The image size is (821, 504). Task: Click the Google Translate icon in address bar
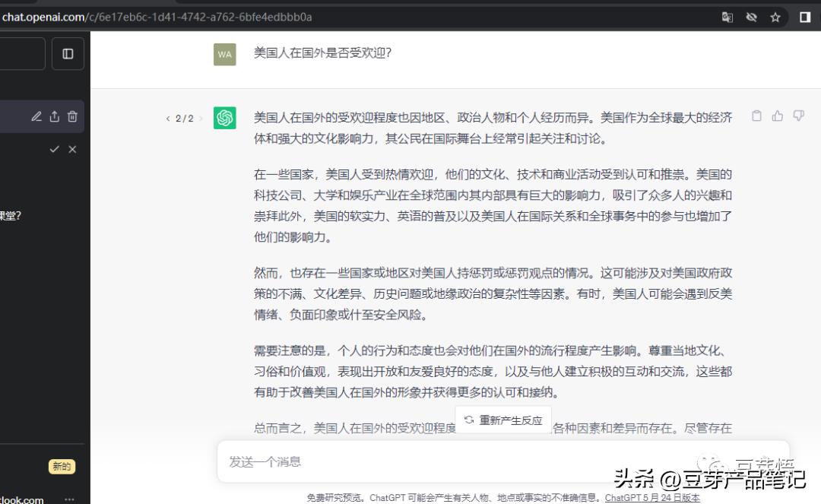[727, 16]
